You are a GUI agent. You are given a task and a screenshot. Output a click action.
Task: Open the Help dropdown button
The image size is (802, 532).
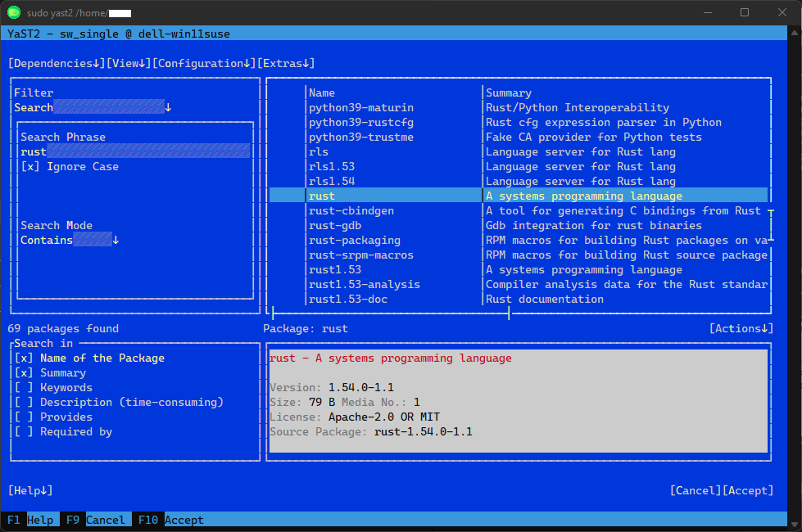coord(30,490)
